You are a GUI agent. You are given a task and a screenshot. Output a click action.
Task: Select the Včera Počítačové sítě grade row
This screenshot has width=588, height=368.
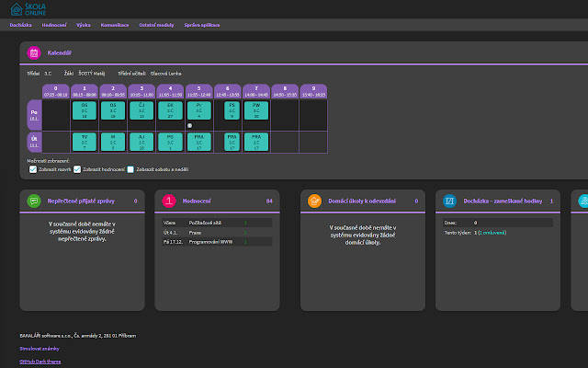click(x=217, y=223)
